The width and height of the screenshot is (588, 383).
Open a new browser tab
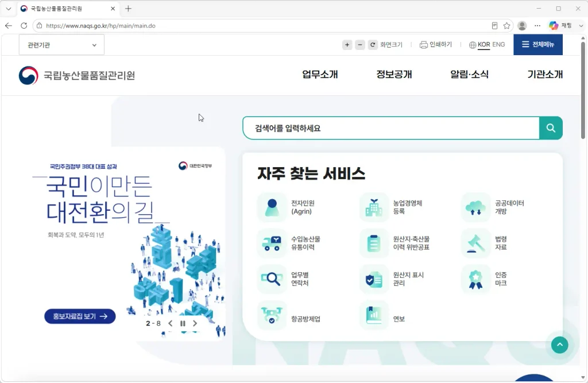(x=128, y=8)
